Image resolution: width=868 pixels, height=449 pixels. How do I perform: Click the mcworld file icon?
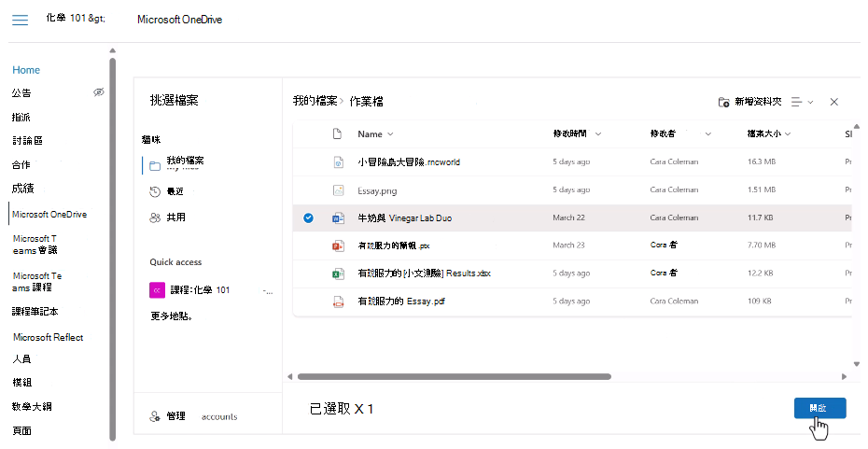pyautogui.click(x=338, y=162)
